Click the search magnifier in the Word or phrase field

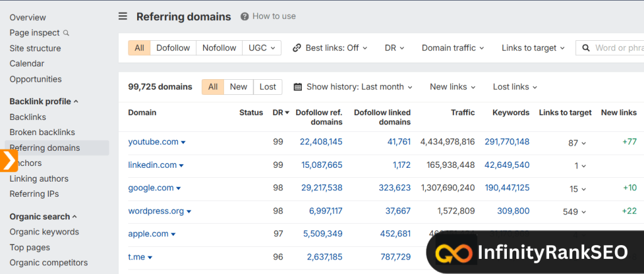(x=586, y=48)
